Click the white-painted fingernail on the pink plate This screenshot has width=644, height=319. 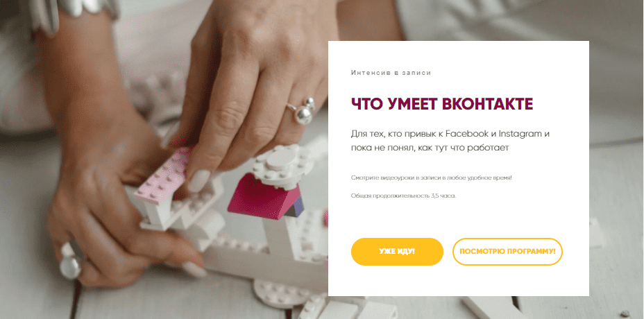[198, 180]
